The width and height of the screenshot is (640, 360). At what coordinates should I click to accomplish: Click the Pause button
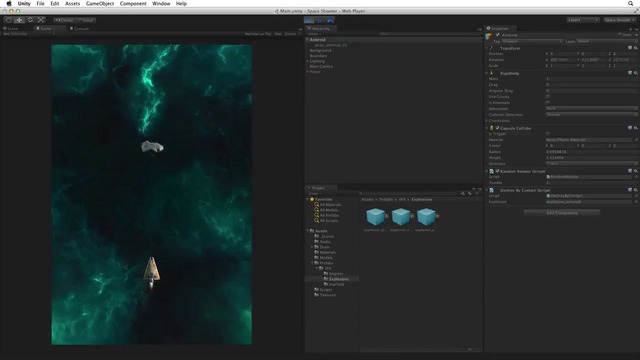(320, 20)
